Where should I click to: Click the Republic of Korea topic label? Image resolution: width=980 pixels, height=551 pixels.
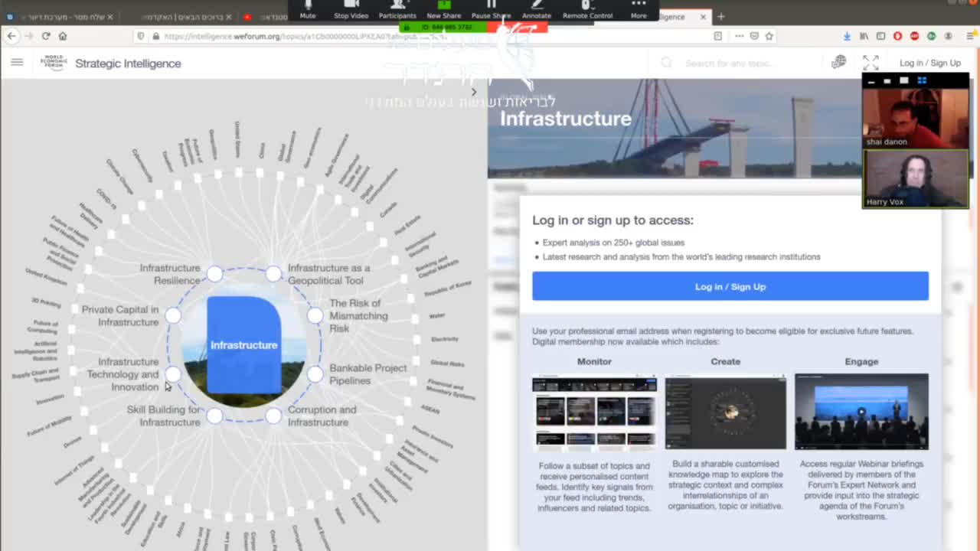point(448,289)
